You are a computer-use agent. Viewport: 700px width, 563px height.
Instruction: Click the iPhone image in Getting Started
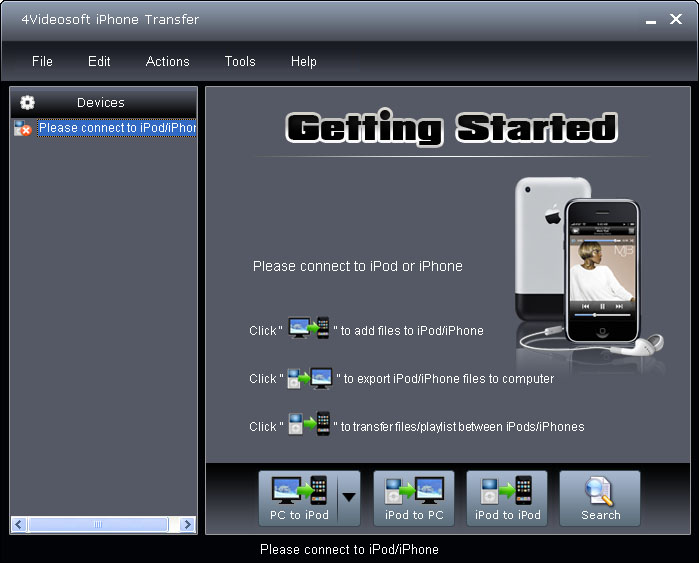click(x=585, y=265)
